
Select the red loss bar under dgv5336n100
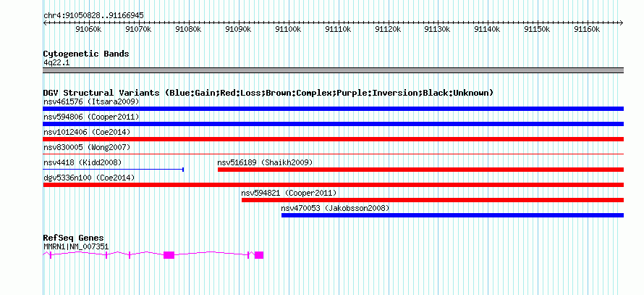pyautogui.click(x=334, y=185)
